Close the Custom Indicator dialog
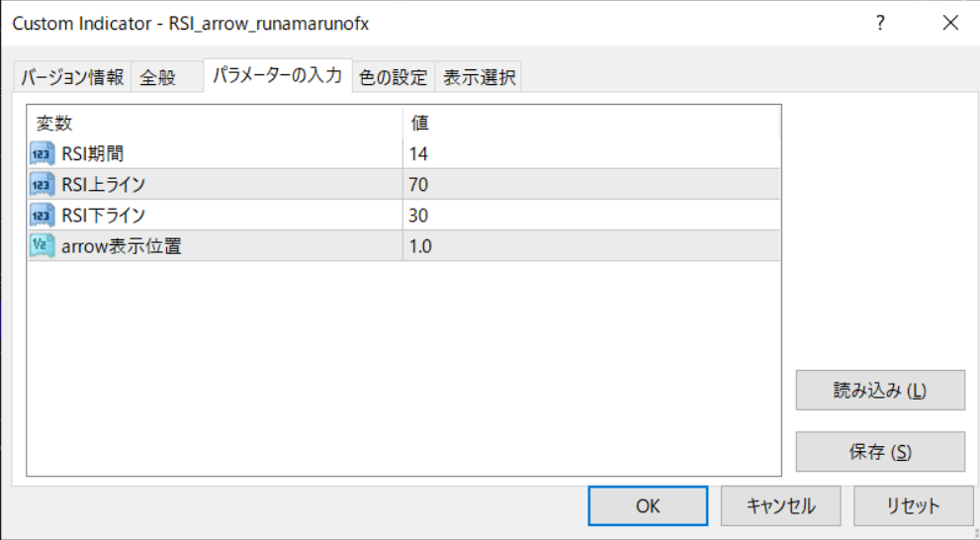Viewport: 980px width, 540px height. click(x=950, y=23)
